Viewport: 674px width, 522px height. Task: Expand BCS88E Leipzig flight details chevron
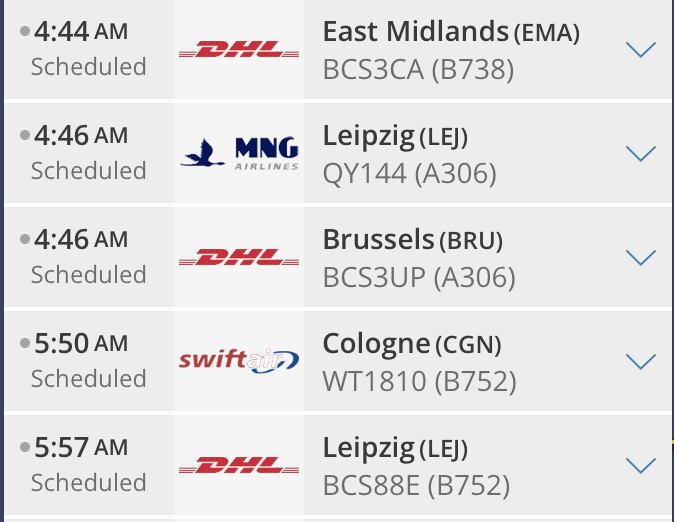tap(641, 466)
